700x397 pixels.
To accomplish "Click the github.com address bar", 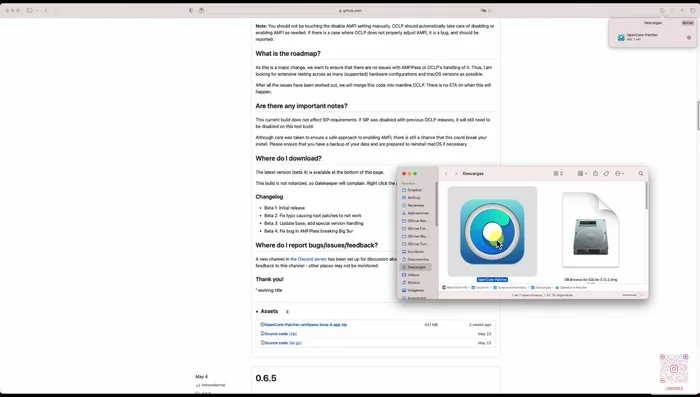I will click(x=350, y=10).
